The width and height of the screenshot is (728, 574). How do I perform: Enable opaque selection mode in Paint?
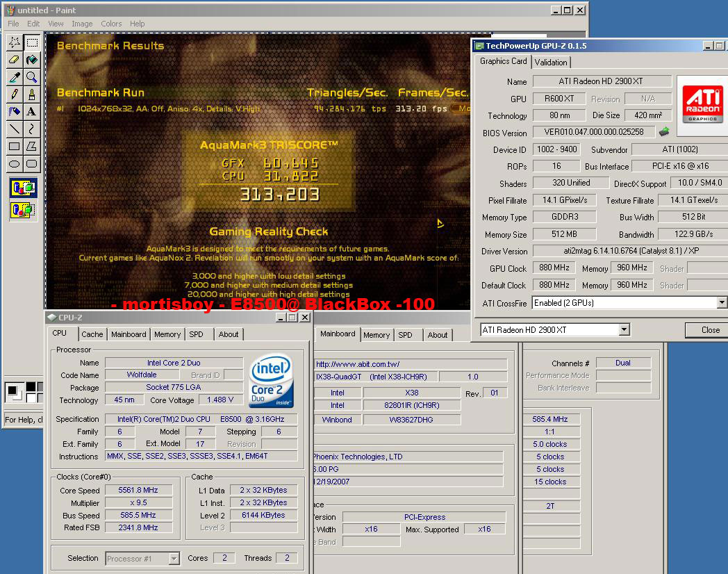click(23, 188)
